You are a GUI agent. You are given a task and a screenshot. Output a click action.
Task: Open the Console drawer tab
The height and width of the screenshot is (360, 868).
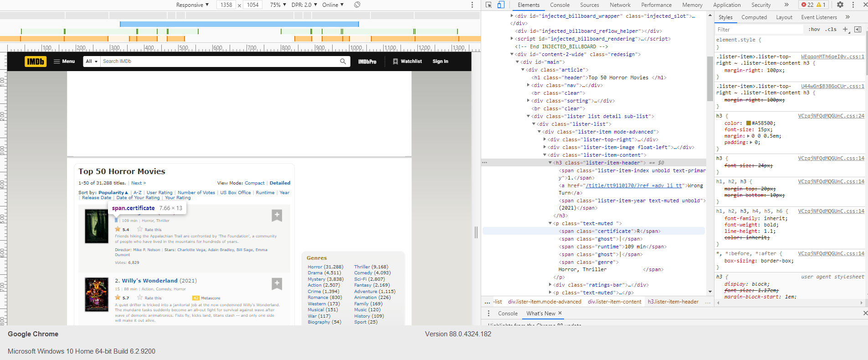(x=508, y=314)
